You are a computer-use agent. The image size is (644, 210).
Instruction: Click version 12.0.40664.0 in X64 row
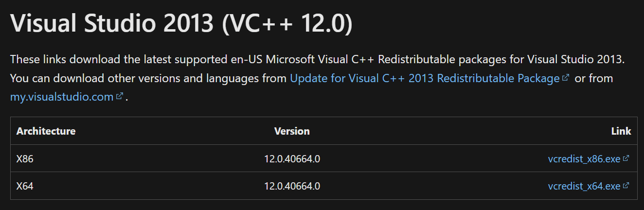click(292, 186)
